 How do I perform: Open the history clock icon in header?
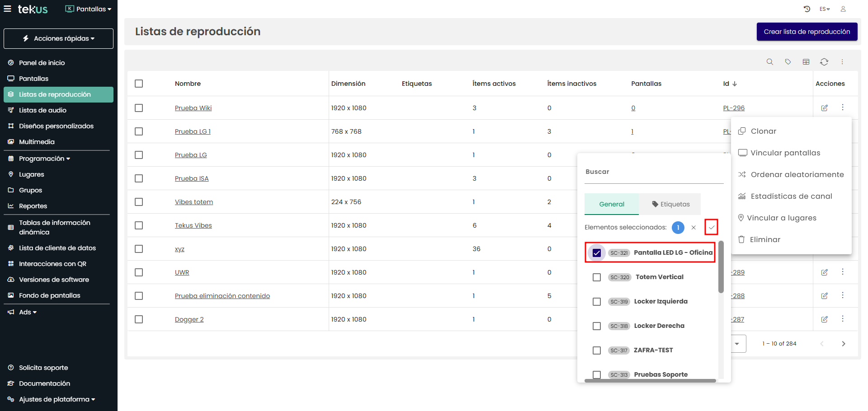click(807, 9)
